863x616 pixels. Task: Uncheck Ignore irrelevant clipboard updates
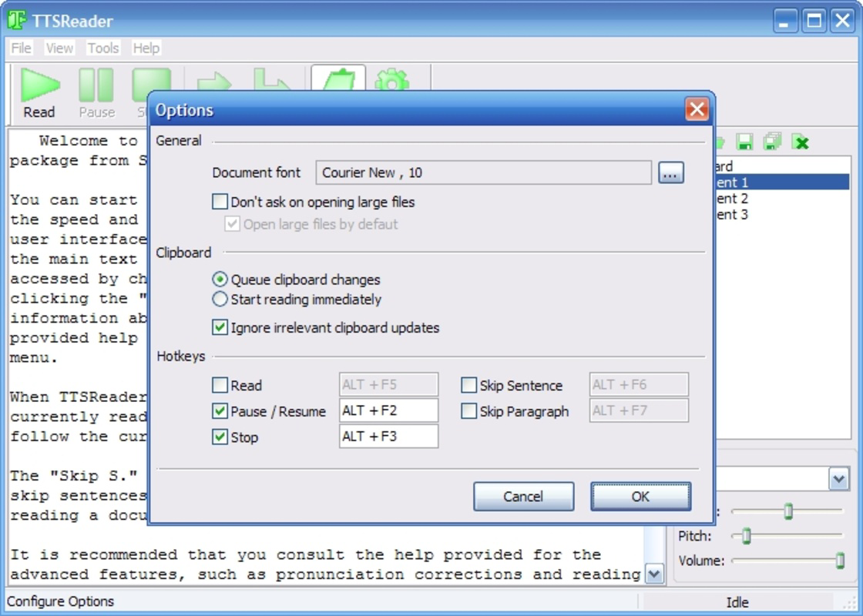tap(221, 327)
